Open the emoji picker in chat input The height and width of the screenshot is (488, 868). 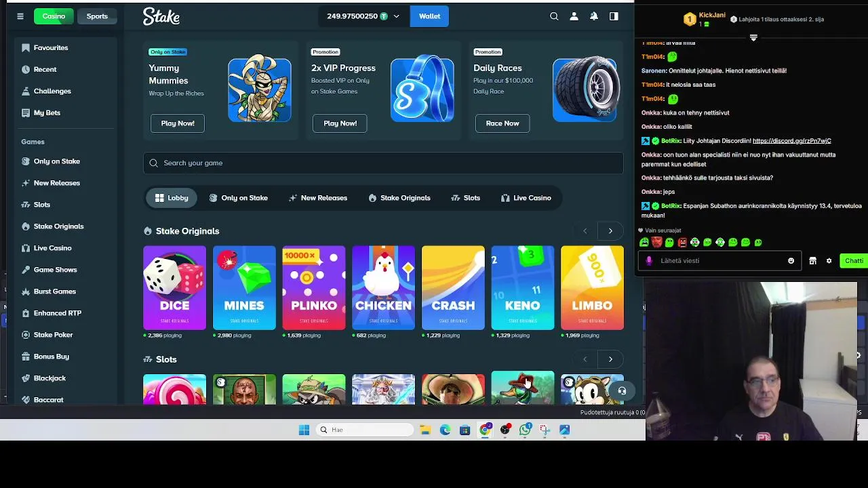791,261
